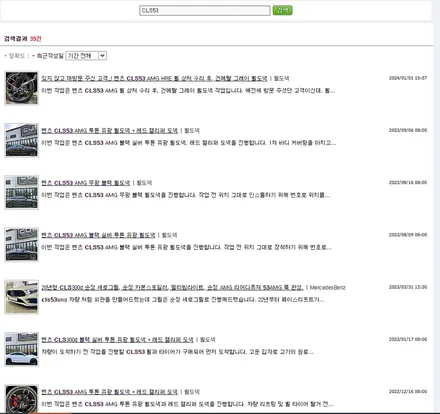Open the 기간 전체 period dropdown
This screenshot has width=440, height=414.
tap(86, 56)
